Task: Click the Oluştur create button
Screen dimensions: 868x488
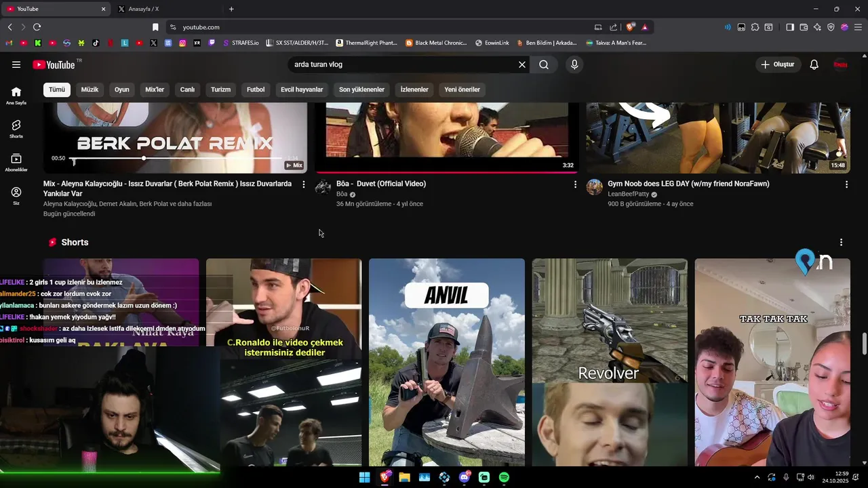Action: 778,64
